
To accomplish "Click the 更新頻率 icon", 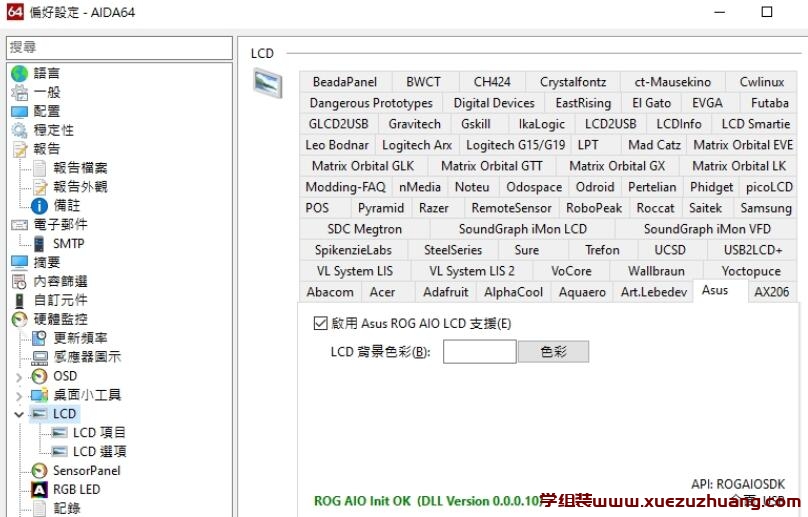I will pos(40,338).
